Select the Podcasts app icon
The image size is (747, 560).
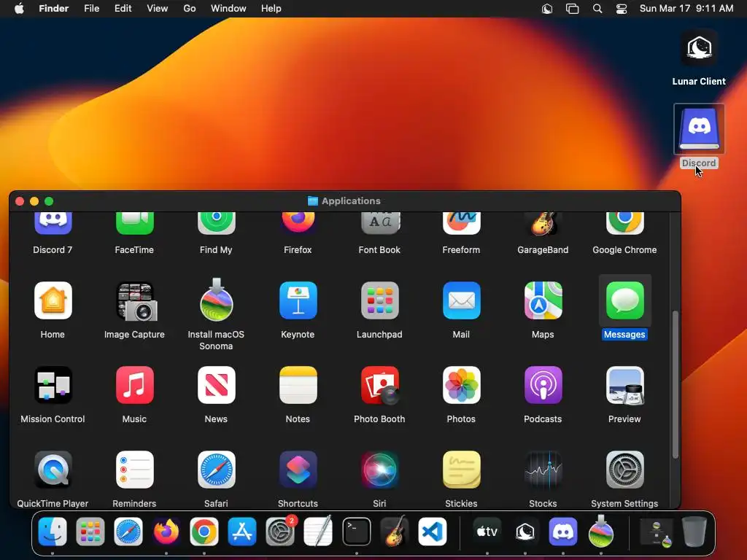(543, 385)
